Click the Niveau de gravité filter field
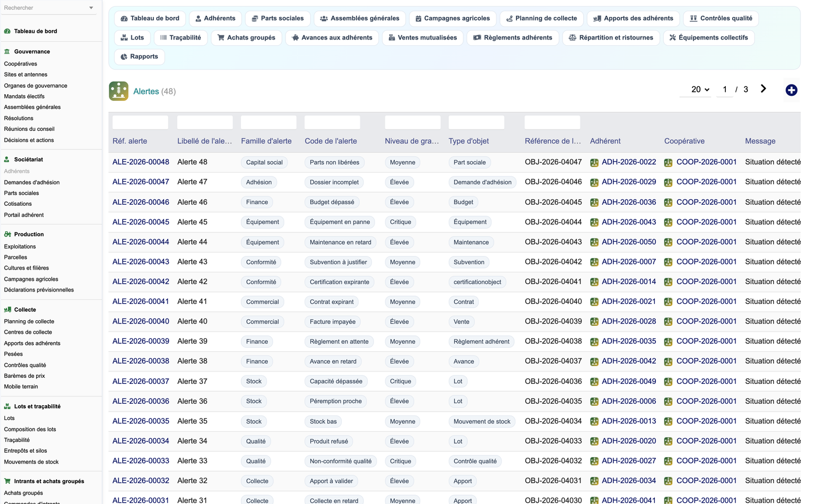This screenshot has height=504, width=815. click(413, 122)
